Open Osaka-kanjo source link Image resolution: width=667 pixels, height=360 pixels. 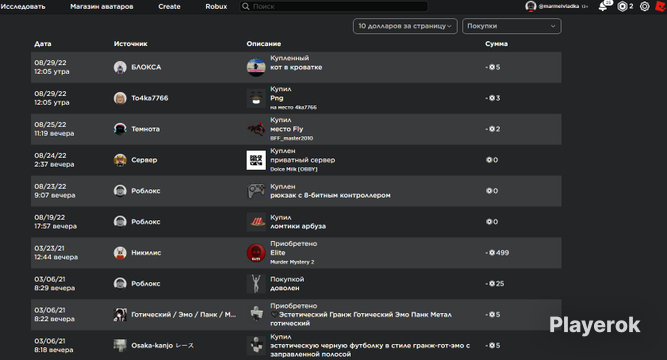click(162, 346)
